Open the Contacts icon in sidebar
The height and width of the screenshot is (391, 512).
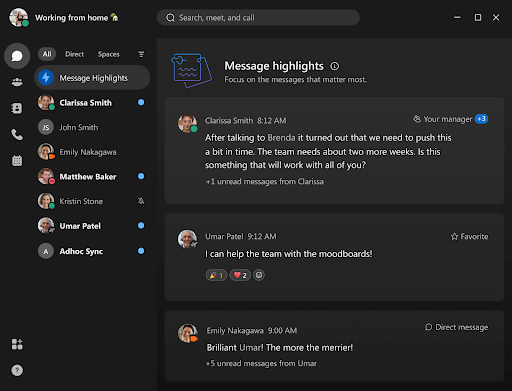pos(17,108)
